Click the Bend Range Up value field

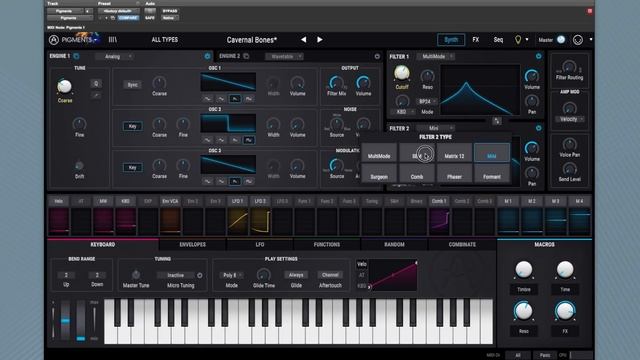click(66, 275)
